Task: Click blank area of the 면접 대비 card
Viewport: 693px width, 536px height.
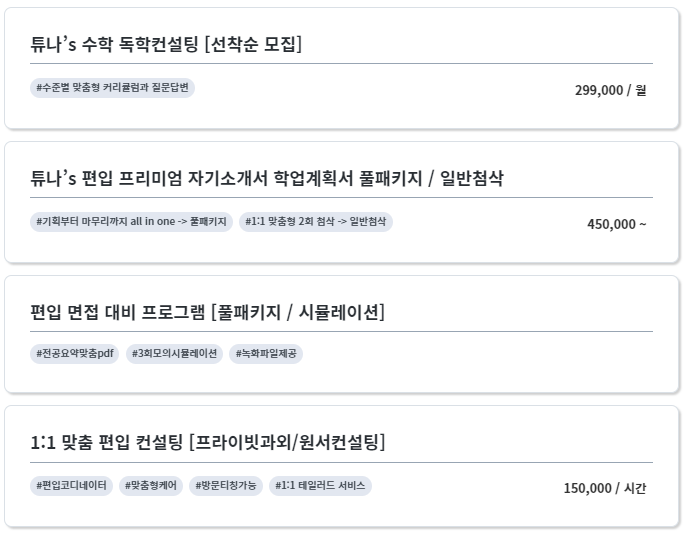Action: tap(486, 362)
